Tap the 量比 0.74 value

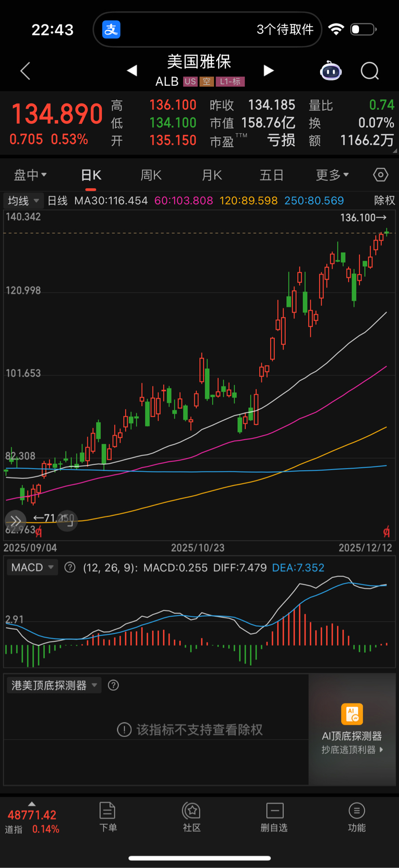point(352,105)
